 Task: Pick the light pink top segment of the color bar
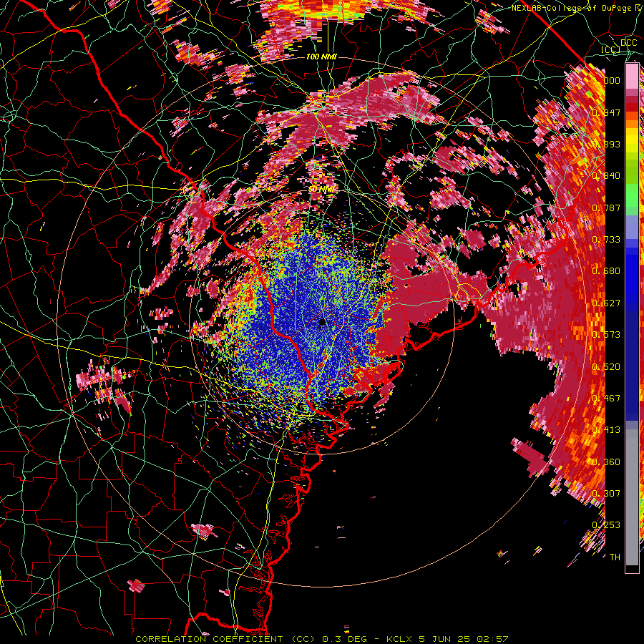632,77
